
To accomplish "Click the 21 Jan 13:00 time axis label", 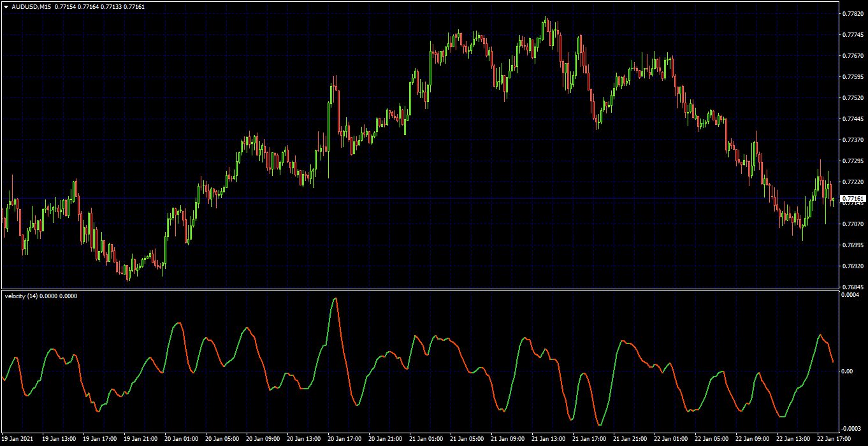I will [549, 439].
